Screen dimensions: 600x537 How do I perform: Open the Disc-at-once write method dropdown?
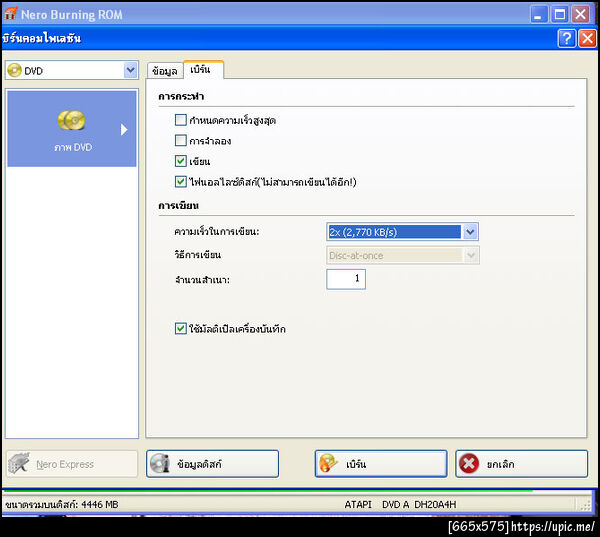pyautogui.click(x=471, y=255)
